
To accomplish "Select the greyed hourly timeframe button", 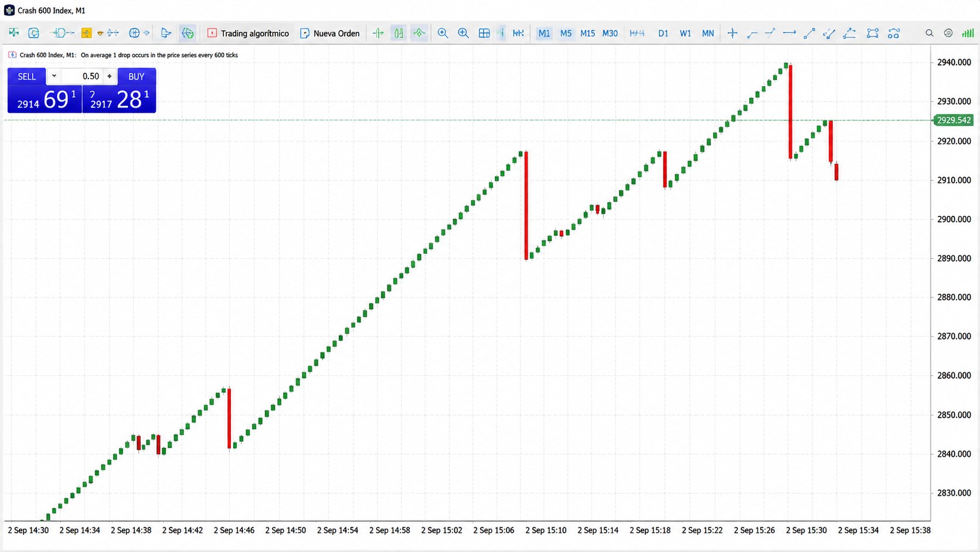I will [x=637, y=33].
